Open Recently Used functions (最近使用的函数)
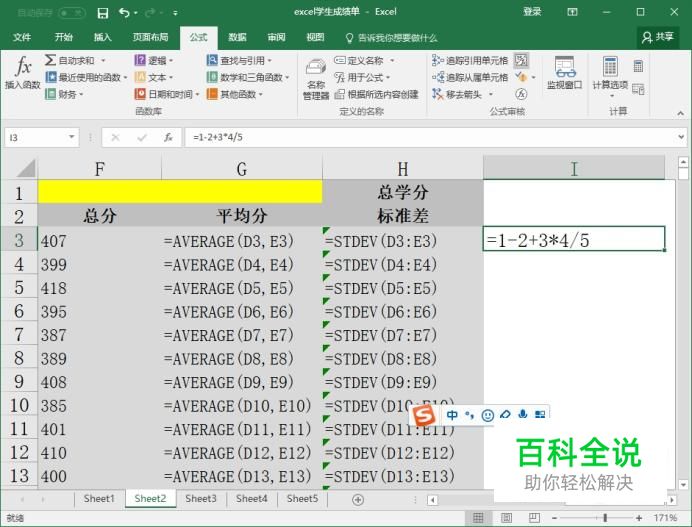The width and height of the screenshot is (692, 527). pos(86,77)
